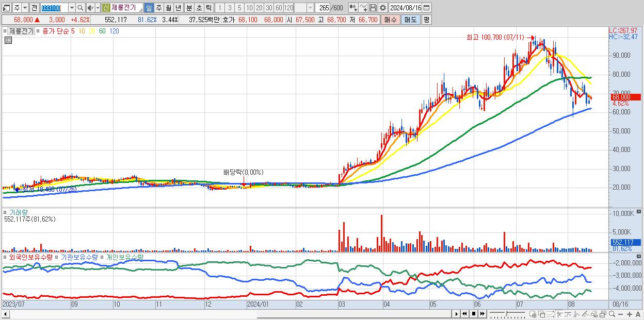
Task: Open the stock code dropdown arrow
Action: tap(72, 8)
